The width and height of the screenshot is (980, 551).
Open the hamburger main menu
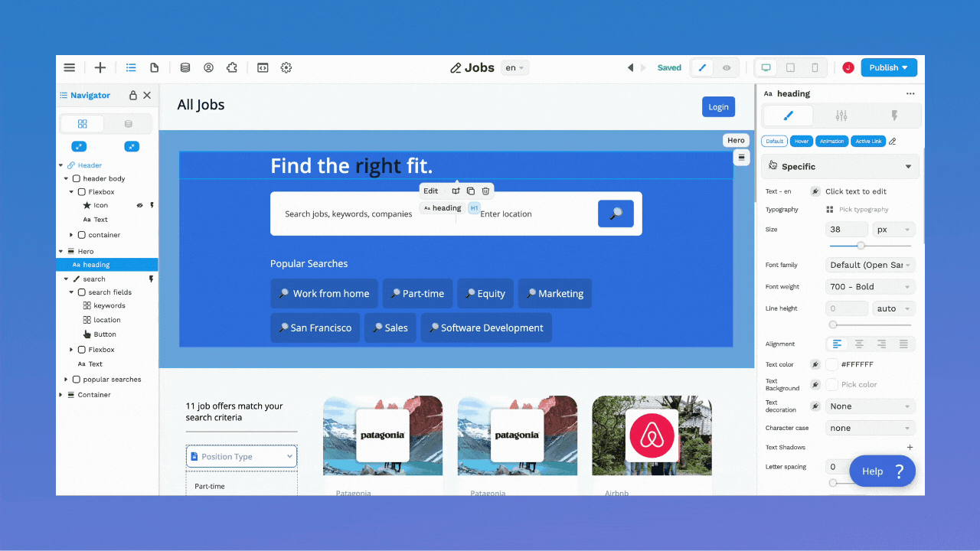coord(70,67)
